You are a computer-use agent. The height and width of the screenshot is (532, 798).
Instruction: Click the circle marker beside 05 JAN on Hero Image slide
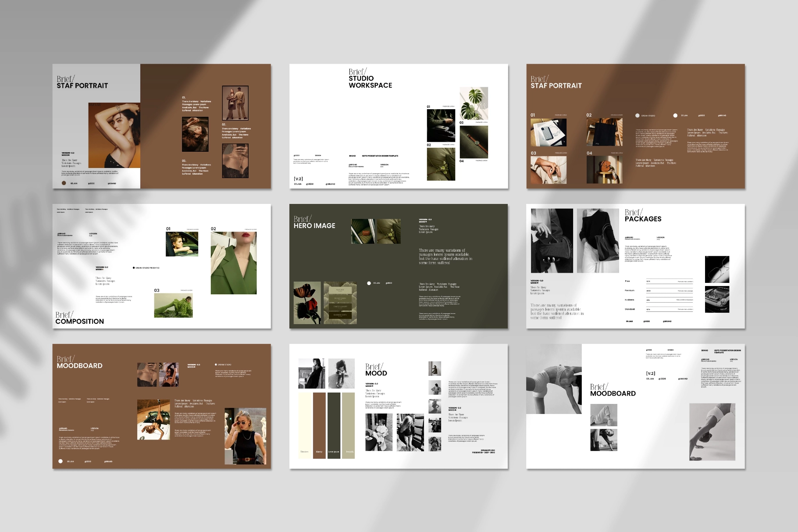368,284
